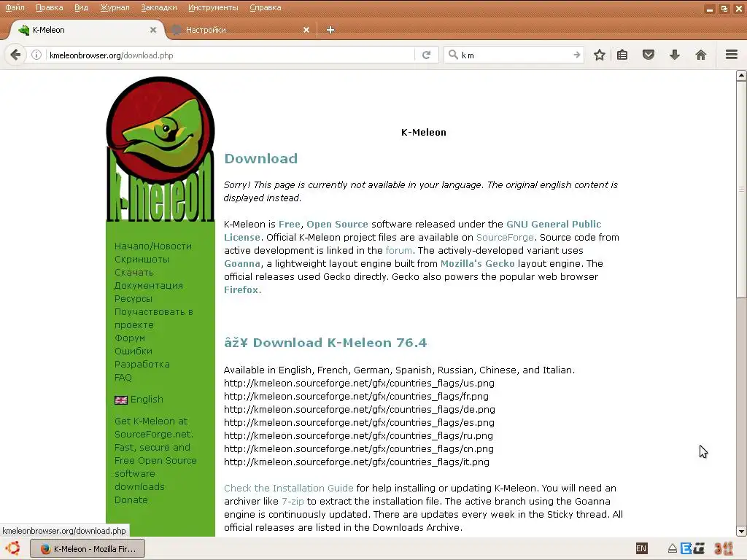Viewport: 747px width, 560px height.
Task: Open the Форум sidebar link
Action: pyautogui.click(x=130, y=338)
